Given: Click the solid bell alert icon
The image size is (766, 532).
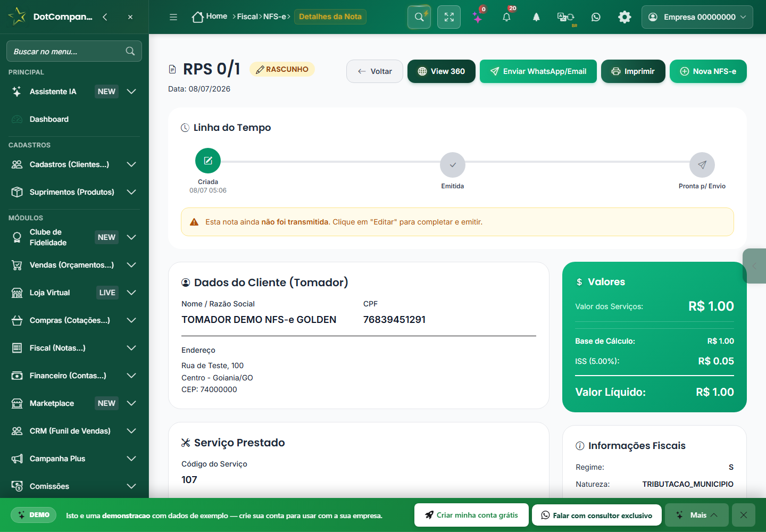Looking at the screenshot, I should 536,17.
